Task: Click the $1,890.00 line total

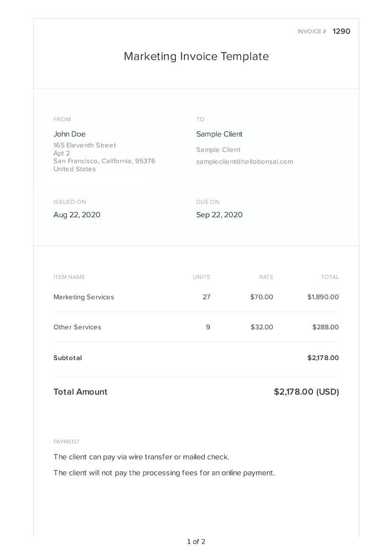Action: click(323, 297)
